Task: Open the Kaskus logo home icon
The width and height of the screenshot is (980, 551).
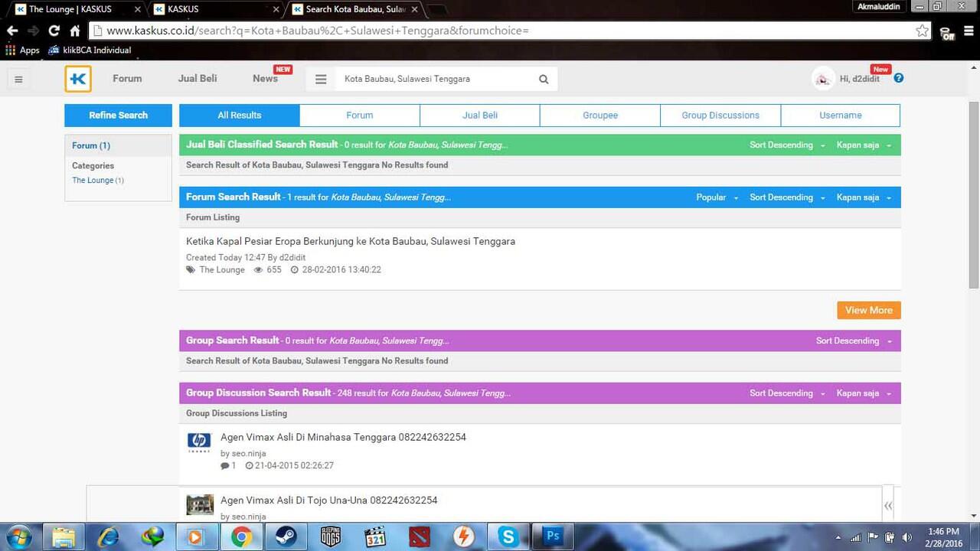Action: [78, 79]
